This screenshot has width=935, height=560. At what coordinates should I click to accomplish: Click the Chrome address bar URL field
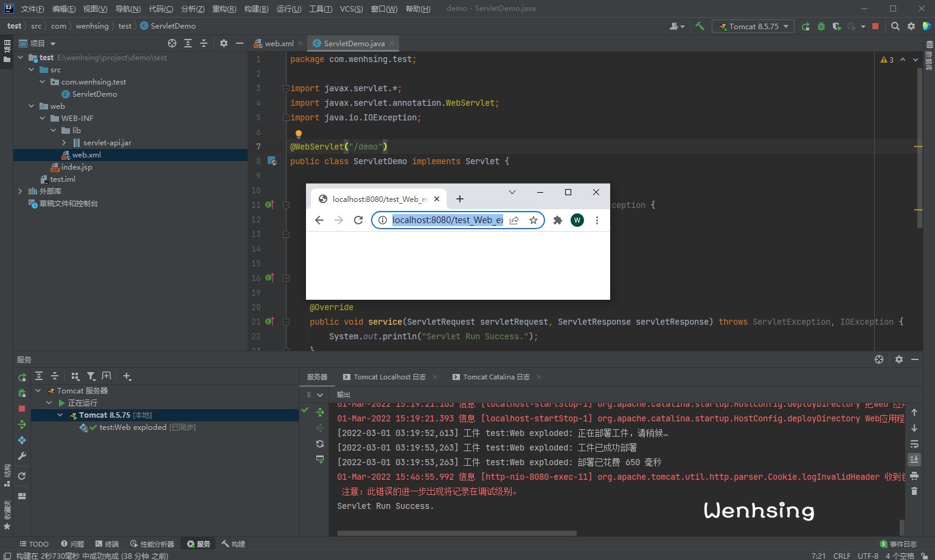tap(447, 220)
